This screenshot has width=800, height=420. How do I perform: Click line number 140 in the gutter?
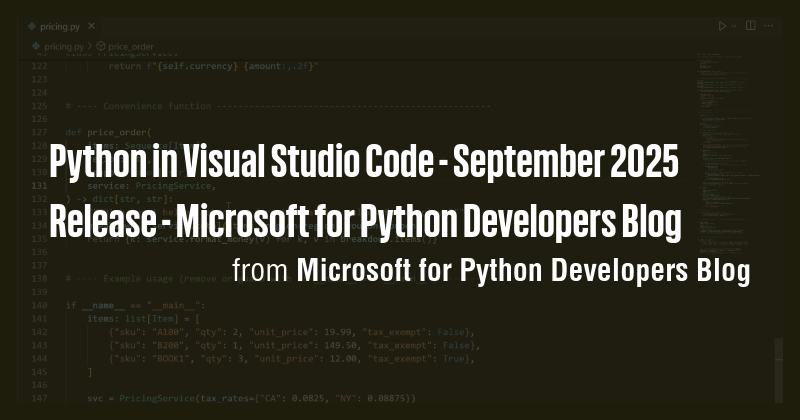click(39, 305)
